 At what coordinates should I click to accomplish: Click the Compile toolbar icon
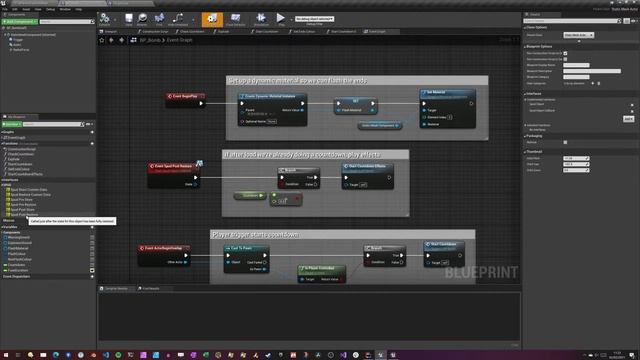coord(104,18)
